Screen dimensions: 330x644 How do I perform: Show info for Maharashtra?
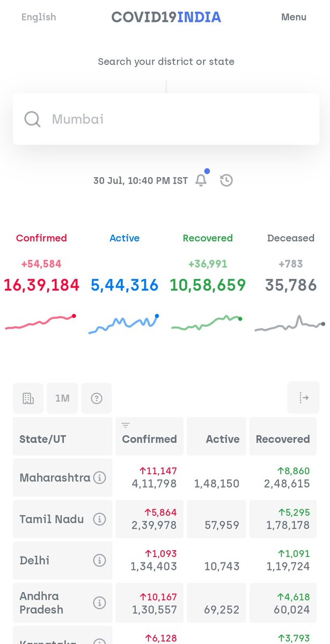pyautogui.click(x=99, y=478)
